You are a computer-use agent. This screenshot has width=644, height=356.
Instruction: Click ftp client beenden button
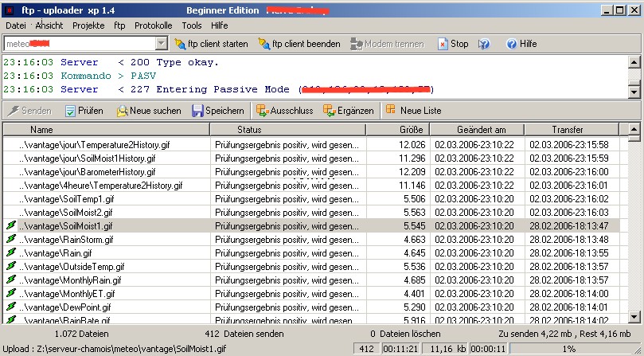[x=299, y=44]
